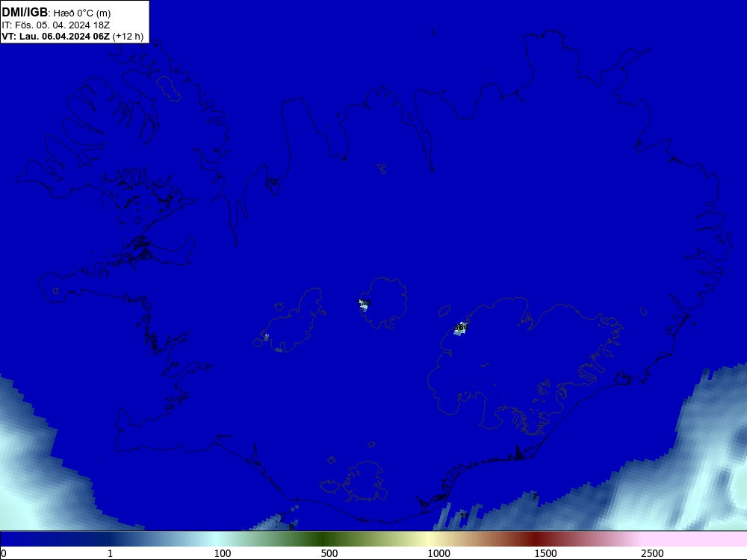747x560 pixels.
Task: Click the legend label '2500'
Action: (652, 553)
